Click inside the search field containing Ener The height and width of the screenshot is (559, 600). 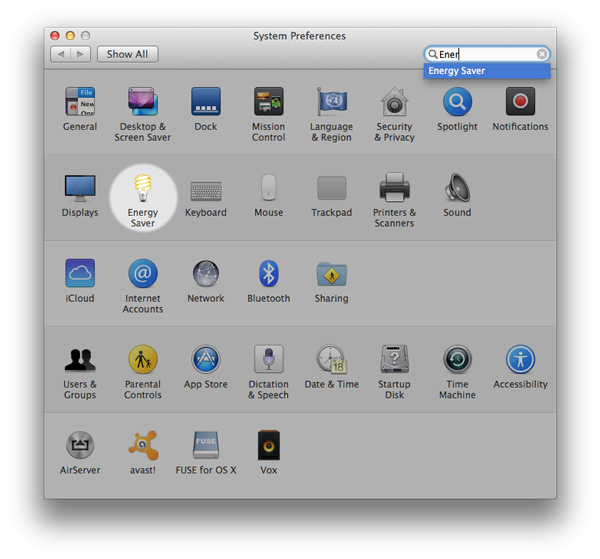[487, 54]
